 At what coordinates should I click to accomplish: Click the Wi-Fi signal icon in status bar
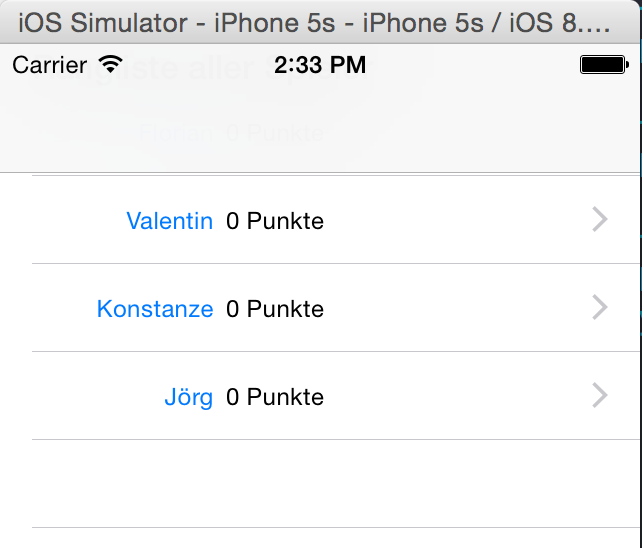pyautogui.click(x=111, y=64)
